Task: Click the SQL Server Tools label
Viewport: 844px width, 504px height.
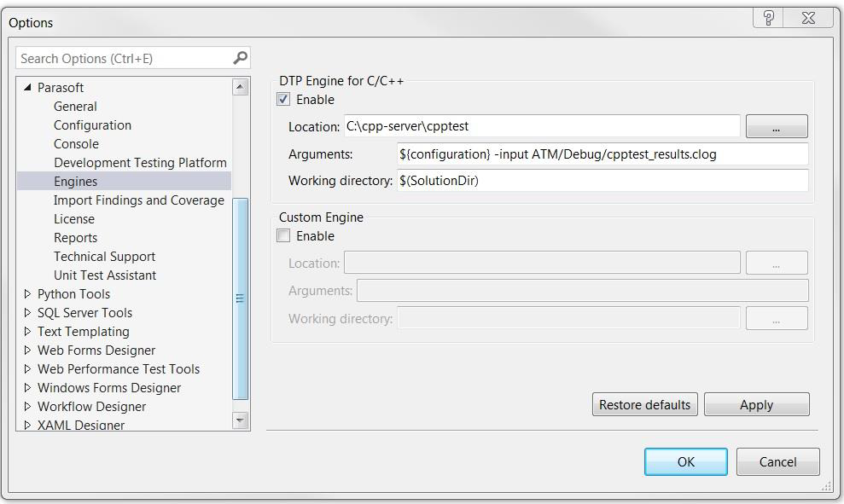Action: (x=84, y=313)
